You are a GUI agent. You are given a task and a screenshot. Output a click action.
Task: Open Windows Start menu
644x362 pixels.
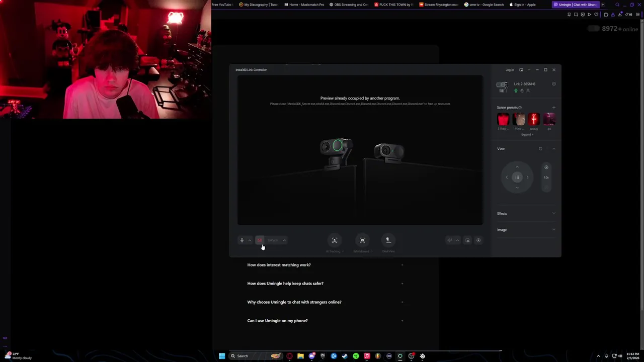pos(222,356)
